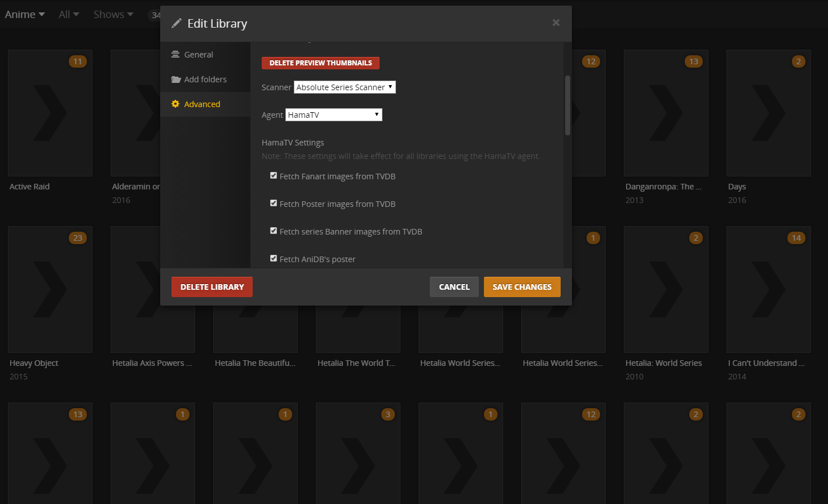This screenshot has width=828, height=504.
Task: Click the 2 badge on Days poster
Action: point(798,61)
